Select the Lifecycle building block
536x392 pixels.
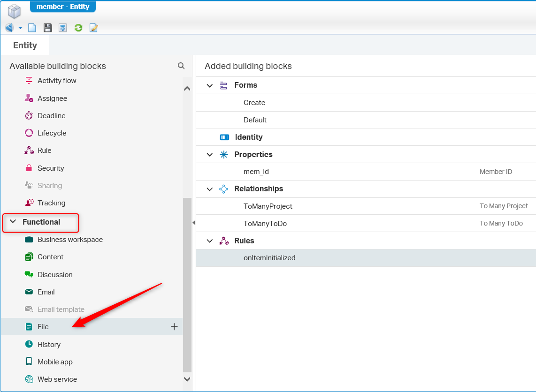tap(52, 133)
